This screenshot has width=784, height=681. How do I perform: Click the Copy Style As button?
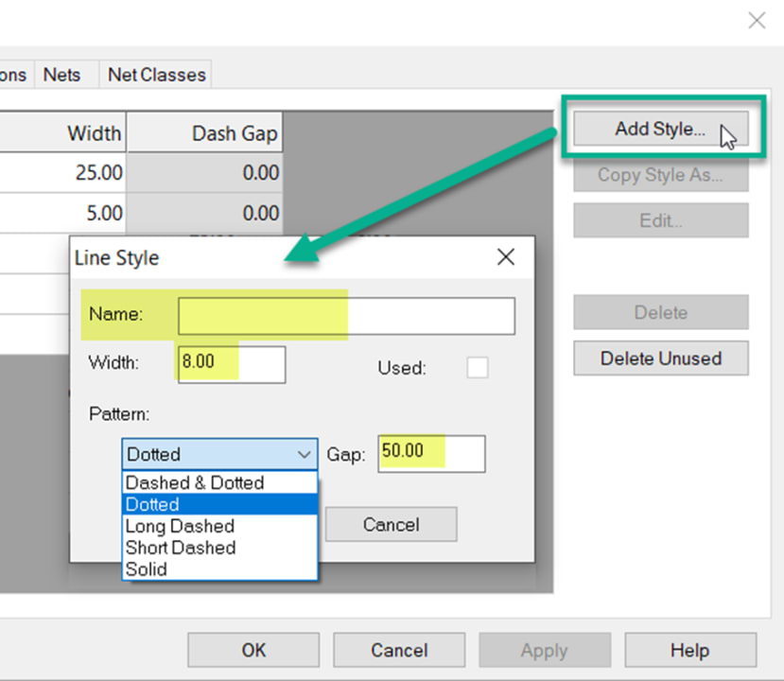pyautogui.click(x=660, y=175)
